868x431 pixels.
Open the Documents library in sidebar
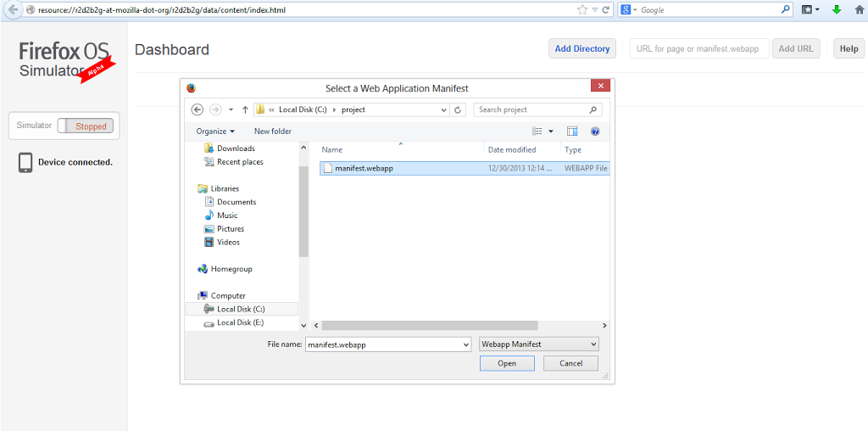pos(236,202)
